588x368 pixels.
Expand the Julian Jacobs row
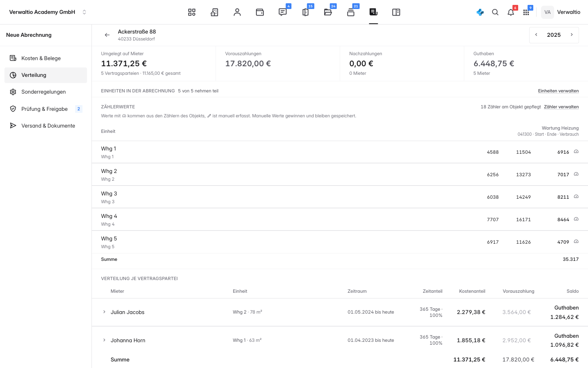[104, 312]
